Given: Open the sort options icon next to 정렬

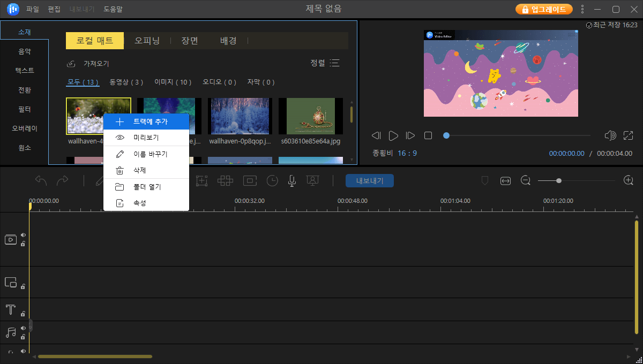Looking at the screenshot, I should point(335,63).
